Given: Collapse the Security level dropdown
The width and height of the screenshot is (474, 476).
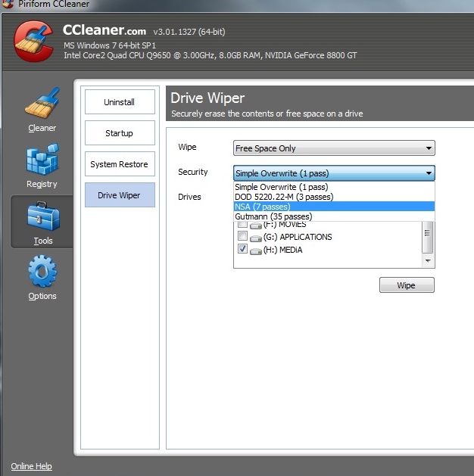Looking at the screenshot, I should pyautogui.click(x=334, y=173).
